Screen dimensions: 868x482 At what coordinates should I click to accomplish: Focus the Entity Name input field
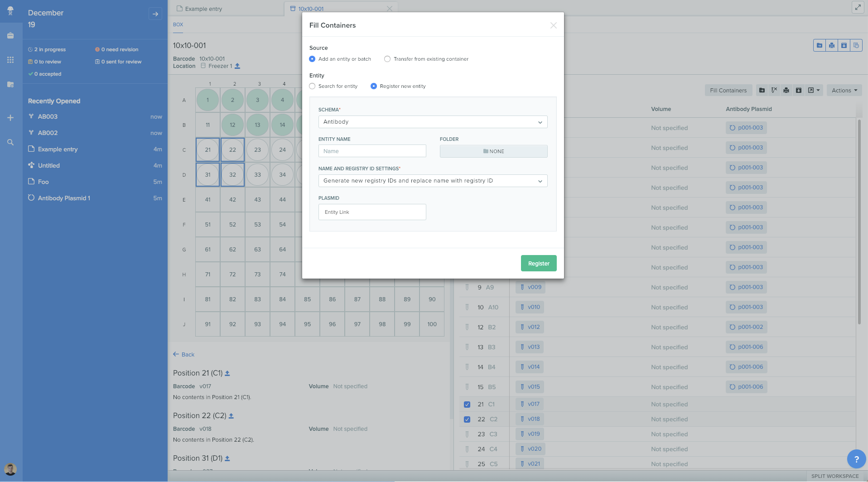372,151
